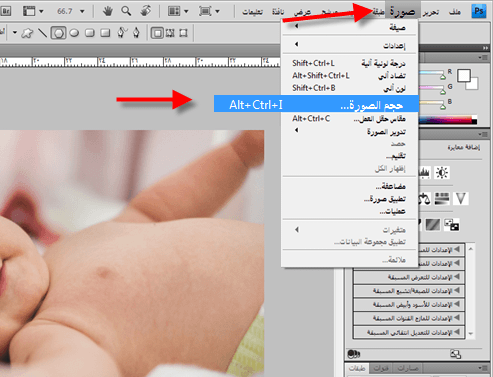Choose the Polygon shape tool
Screen dimensions: 493x377
tap(58, 33)
